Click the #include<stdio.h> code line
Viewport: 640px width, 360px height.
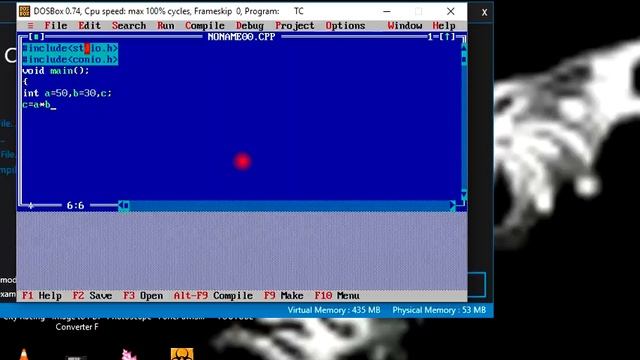click(70, 48)
